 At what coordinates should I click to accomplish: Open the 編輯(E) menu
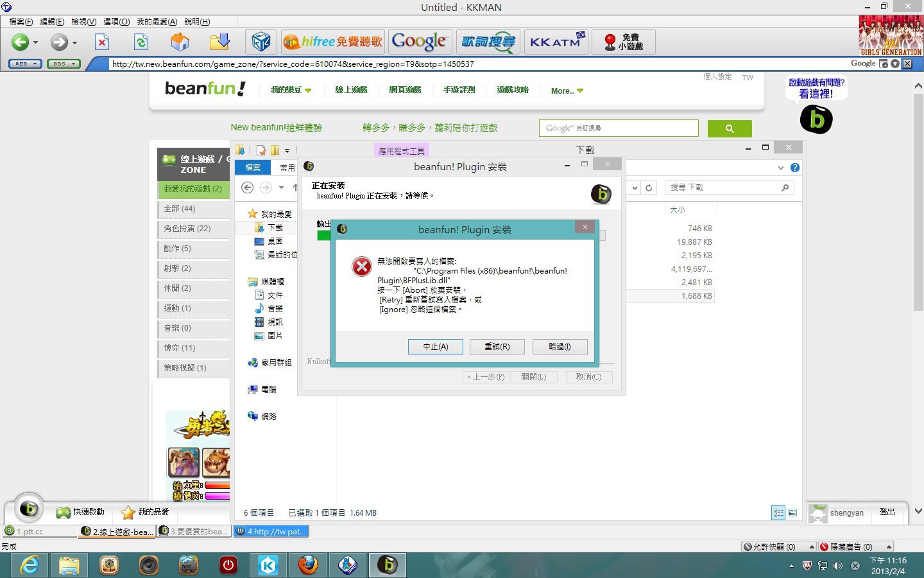tap(52, 21)
